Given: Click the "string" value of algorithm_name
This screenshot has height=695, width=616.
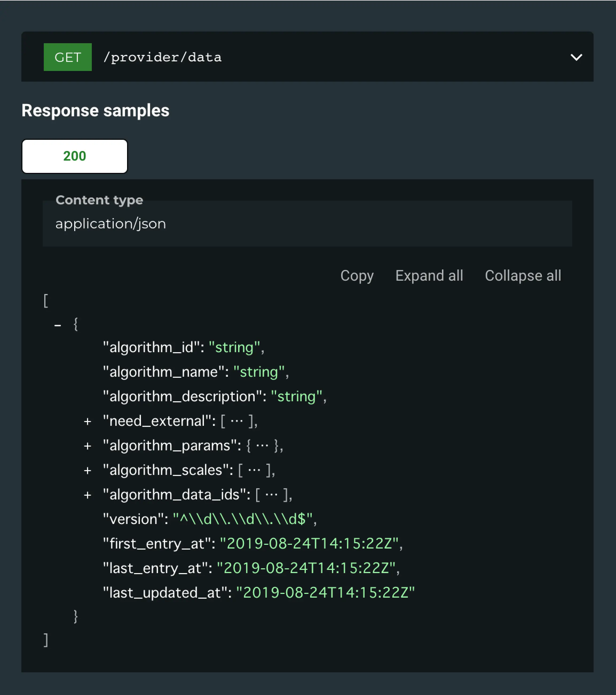Looking at the screenshot, I should pos(259,372).
